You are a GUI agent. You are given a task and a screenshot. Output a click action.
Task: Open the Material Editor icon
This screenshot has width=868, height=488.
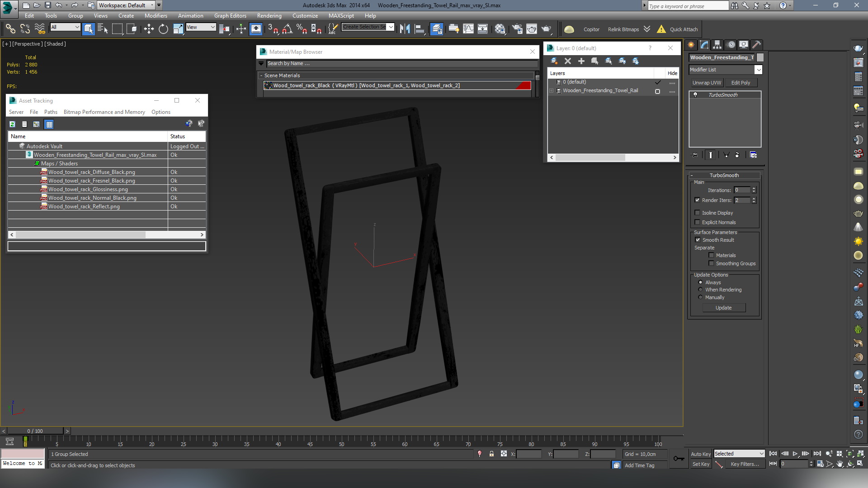500,29
